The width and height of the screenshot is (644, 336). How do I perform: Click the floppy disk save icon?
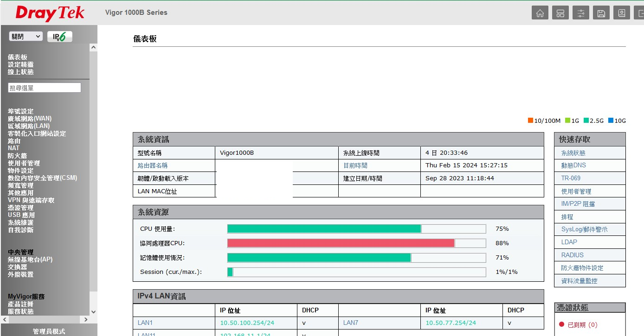pyautogui.click(x=601, y=13)
